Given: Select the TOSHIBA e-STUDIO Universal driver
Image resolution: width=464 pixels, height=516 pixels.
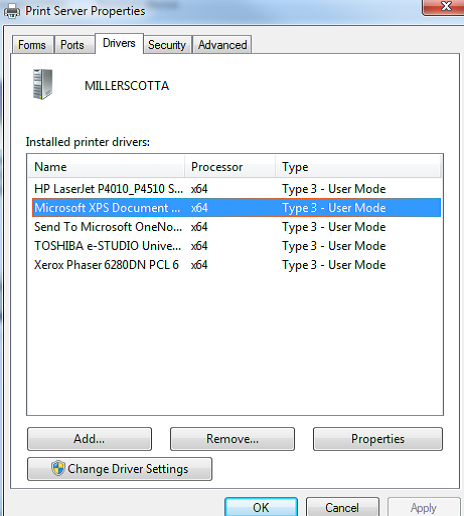Looking at the screenshot, I should pyautogui.click(x=236, y=246).
